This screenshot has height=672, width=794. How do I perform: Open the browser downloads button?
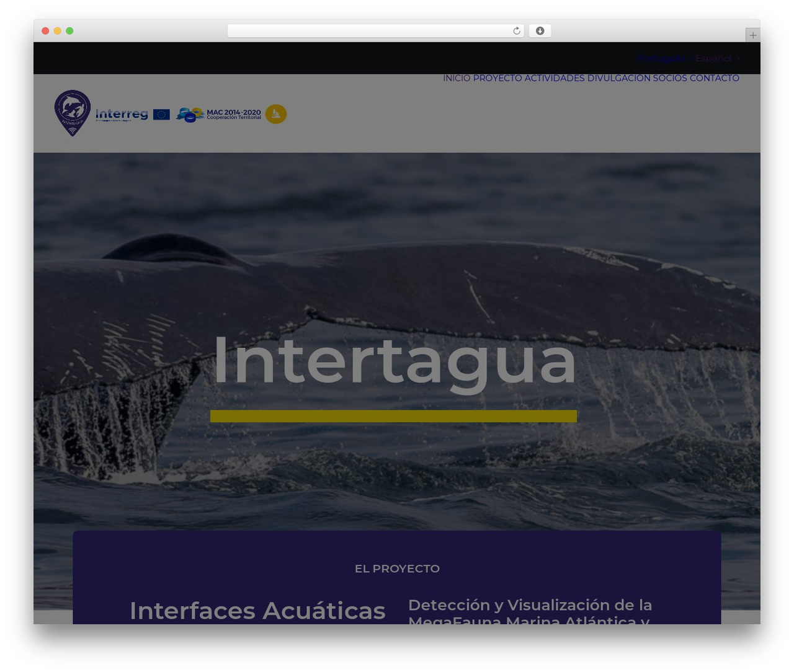[x=540, y=31]
